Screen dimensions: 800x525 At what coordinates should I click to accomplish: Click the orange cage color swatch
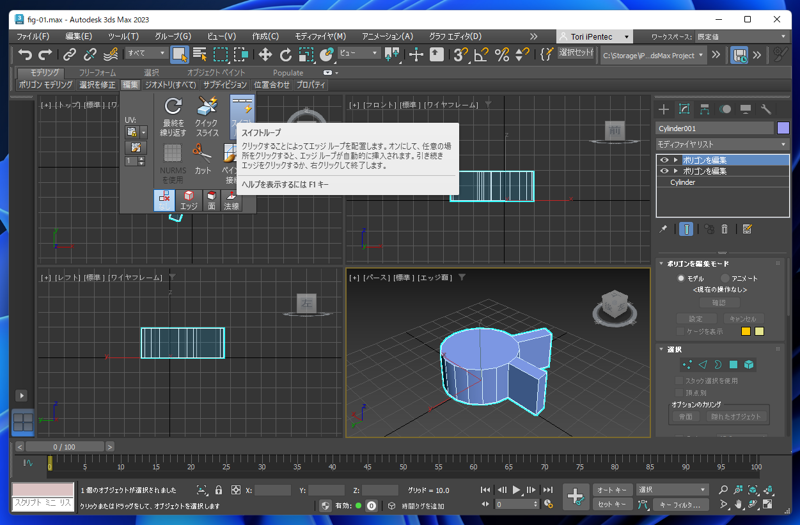tap(746, 332)
